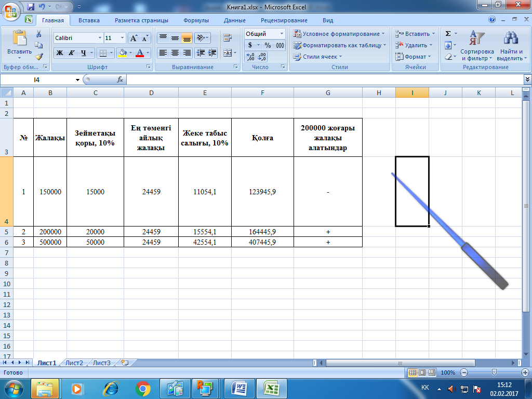Click the Increase Font Size icon
532x399 pixels.
134,38
